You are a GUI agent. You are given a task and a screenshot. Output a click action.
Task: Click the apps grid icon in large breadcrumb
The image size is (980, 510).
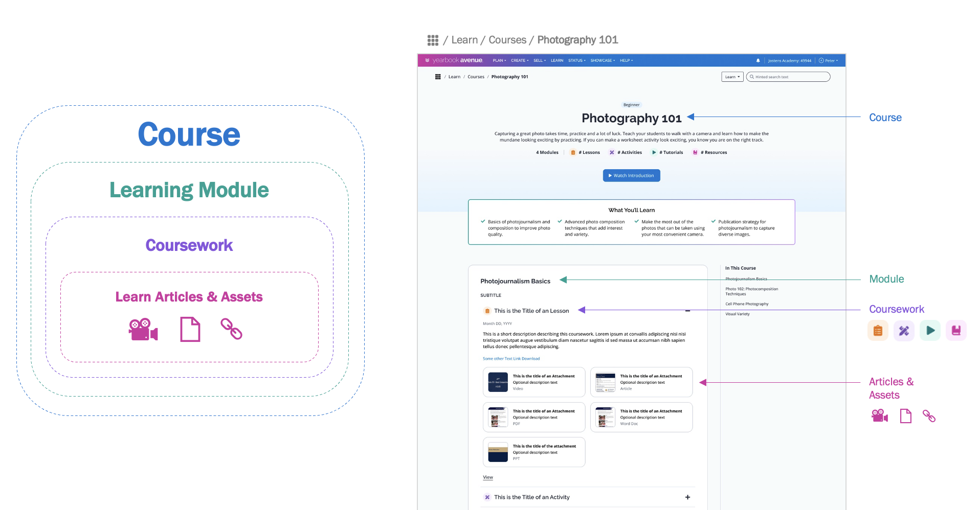point(433,40)
